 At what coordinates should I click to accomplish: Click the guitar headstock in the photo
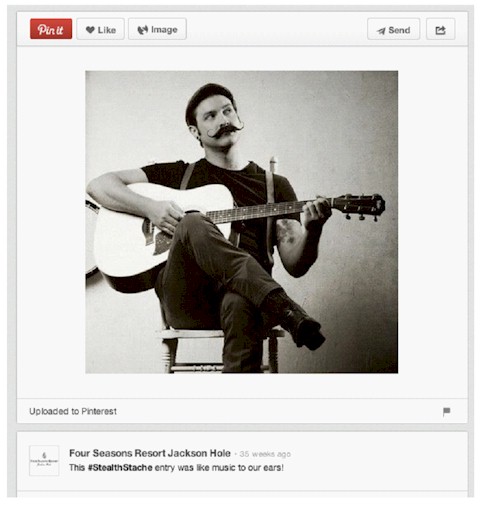click(x=359, y=207)
